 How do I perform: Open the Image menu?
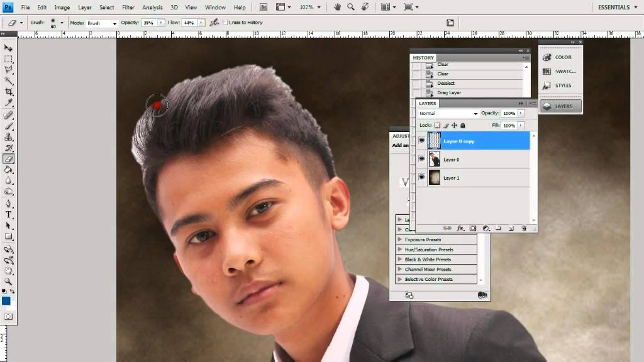click(x=62, y=8)
